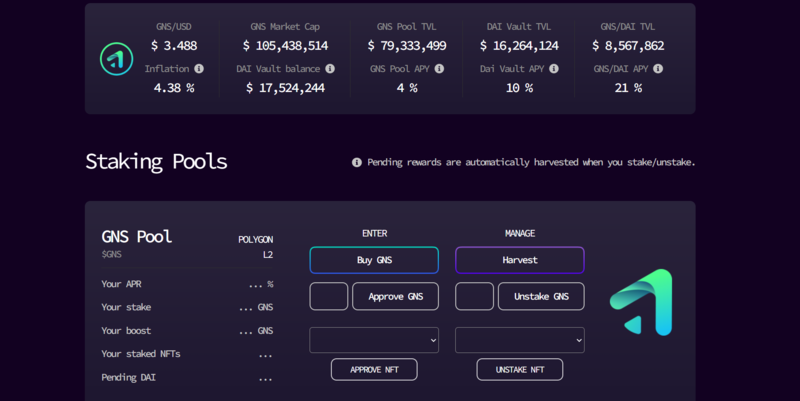The height and width of the screenshot is (401, 800).
Task: Click the Dai Vault APY info icon
Action: click(x=554, y=68)
